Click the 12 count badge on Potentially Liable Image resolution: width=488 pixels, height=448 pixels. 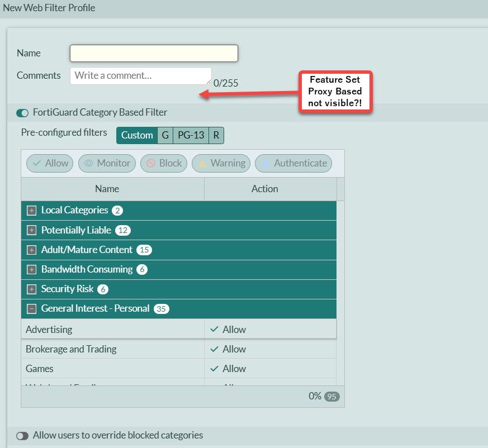pyautogui.click(x=123, y=230)
